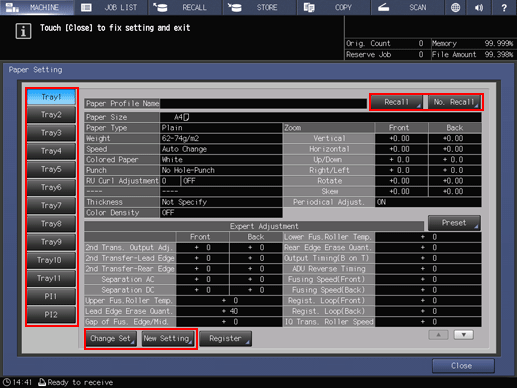Select Tray1 in the tray list
Viewport: 517px width, 388px height.
(51, 97)
